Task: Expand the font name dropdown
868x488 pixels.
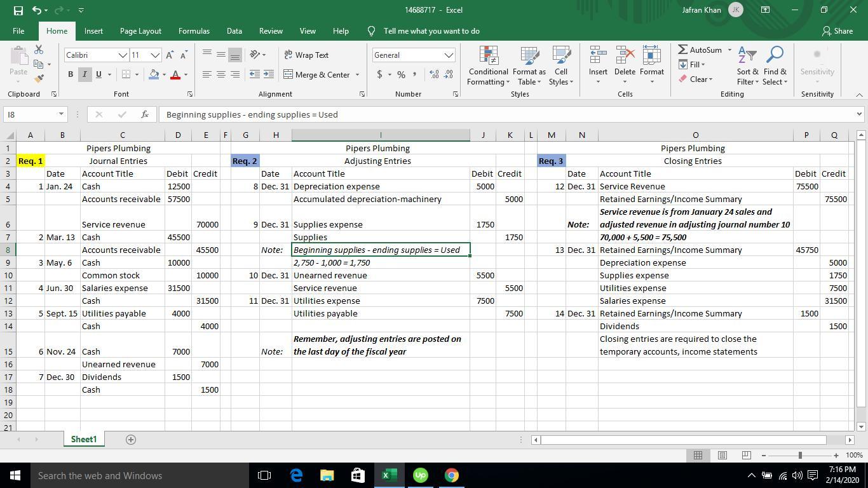Action: (x=123, y=55)
